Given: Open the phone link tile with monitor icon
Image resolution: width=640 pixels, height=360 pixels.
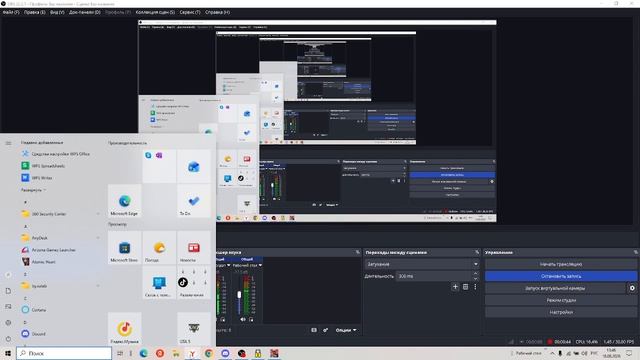Looking at the screenshot, I should coord(159,282).
